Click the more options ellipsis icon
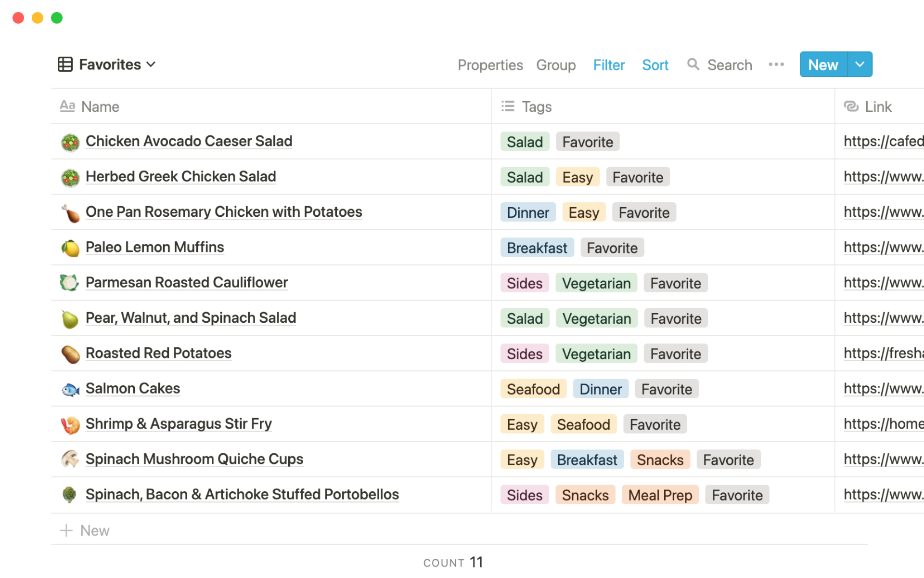Screen dimensions: 924x578 coord(776,64)
